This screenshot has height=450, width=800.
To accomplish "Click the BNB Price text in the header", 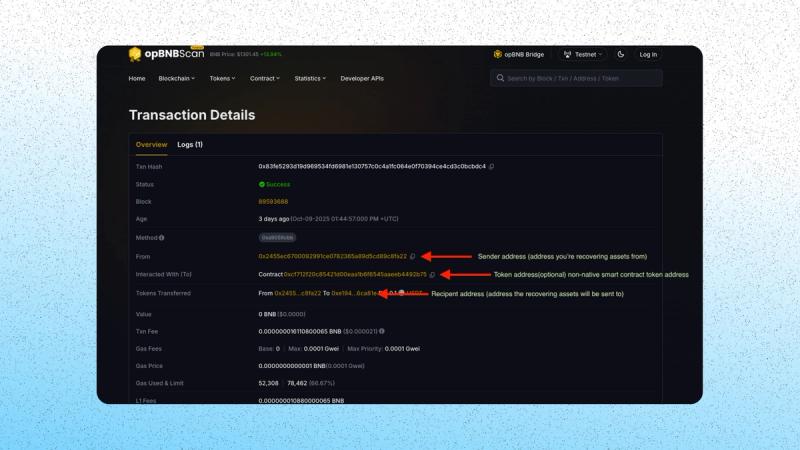I will [x=245, y=54].
